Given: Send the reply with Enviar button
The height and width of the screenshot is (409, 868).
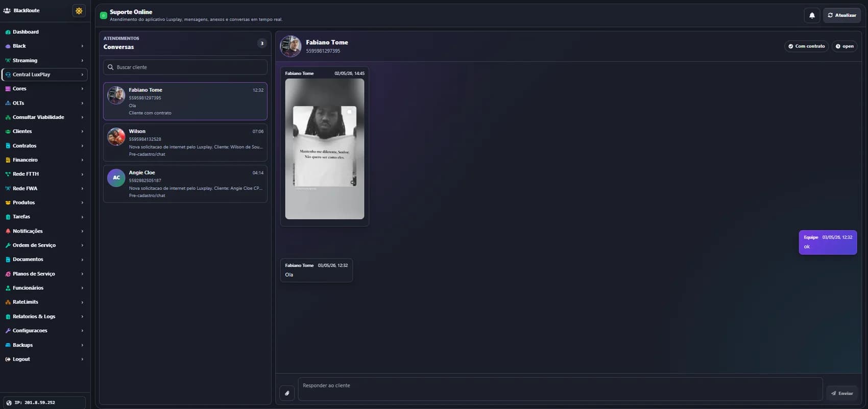Looking at the screenshot, I should tap(842, 393).
